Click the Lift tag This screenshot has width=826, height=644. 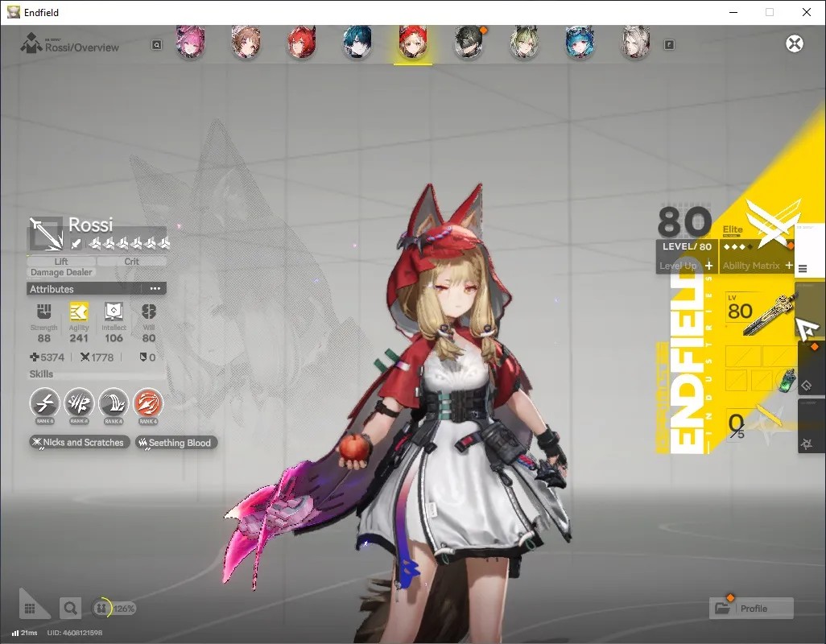click(x=61, y=261)
